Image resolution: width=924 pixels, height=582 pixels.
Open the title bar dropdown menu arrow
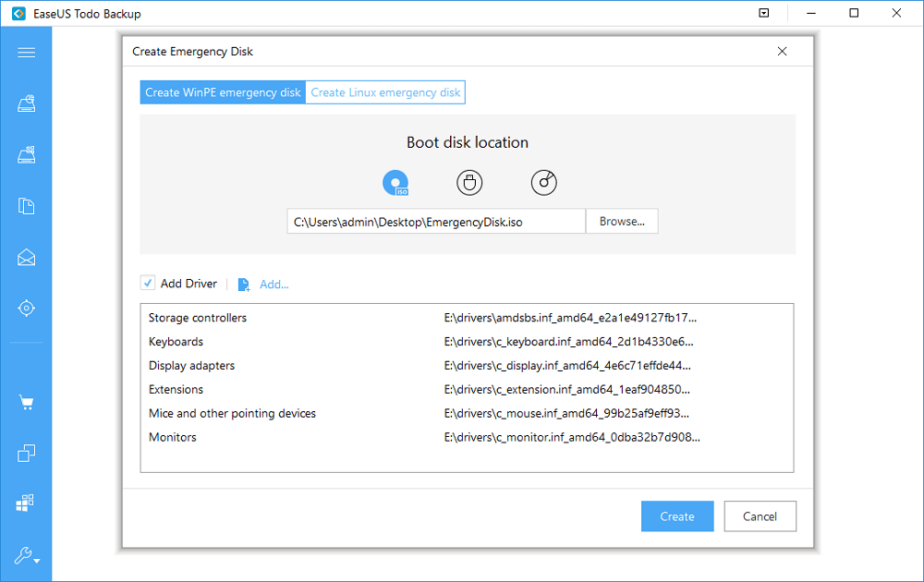coord(763,14)
